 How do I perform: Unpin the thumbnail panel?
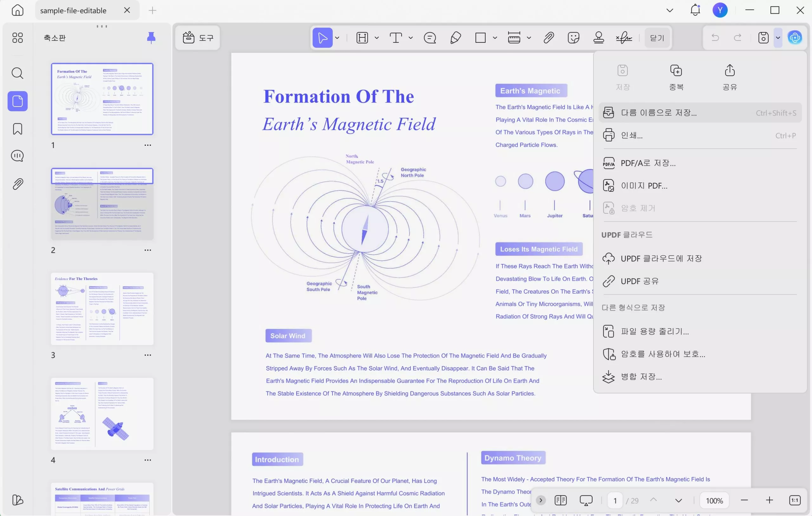tap(151, 37)
